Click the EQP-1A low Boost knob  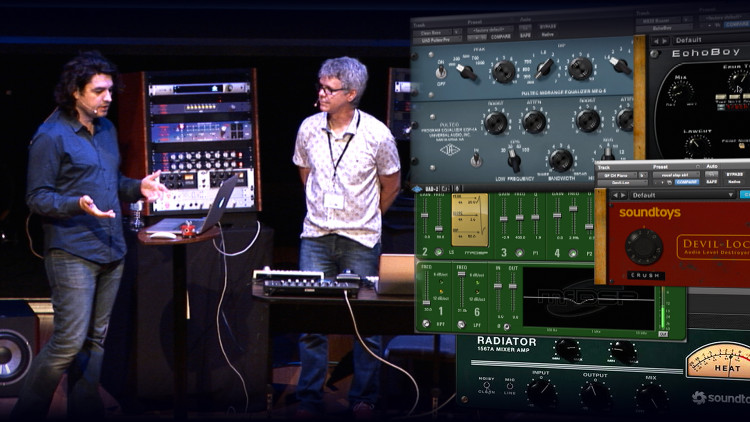496,122
